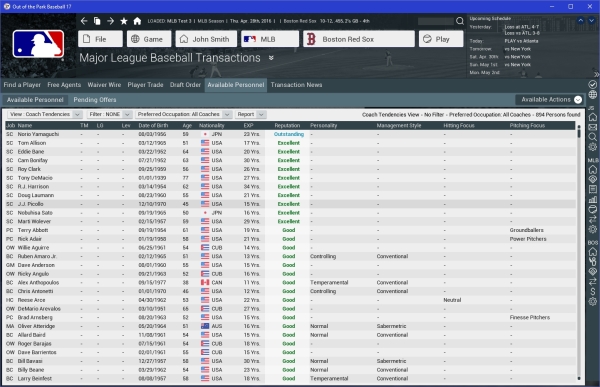The height and width of the screenshot is (387, 600).
Task: Expand the Available Actions menu
Action: pyautogui.click(x=549, y=100)
